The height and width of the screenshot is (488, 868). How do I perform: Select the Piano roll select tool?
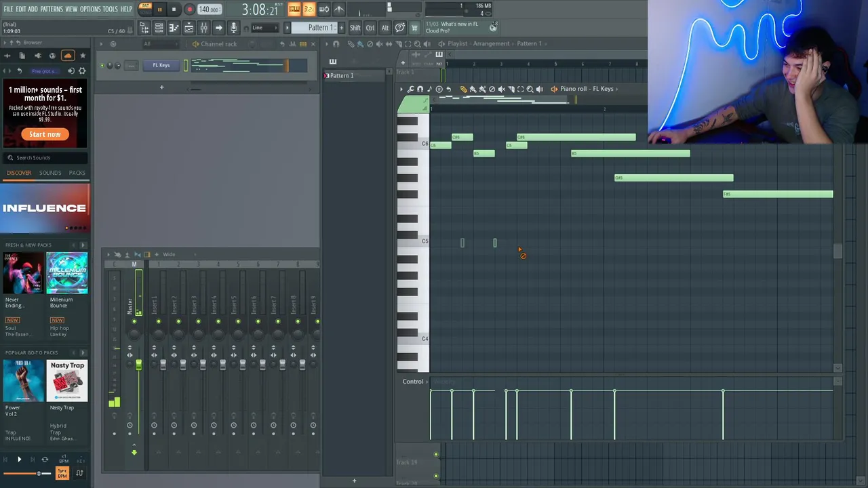pyautogui.click(x=520, y=89)
